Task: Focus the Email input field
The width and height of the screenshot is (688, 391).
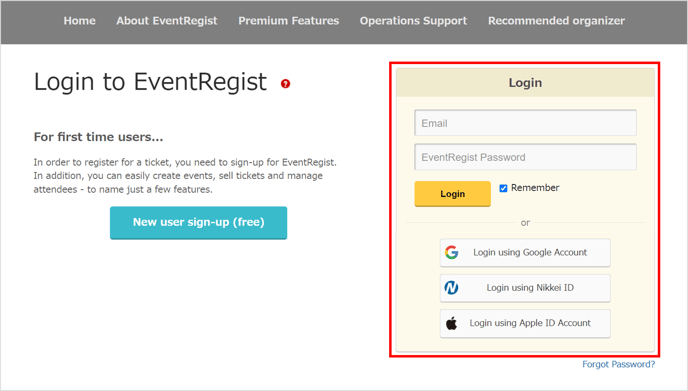Action: click(x=525, y=123)
